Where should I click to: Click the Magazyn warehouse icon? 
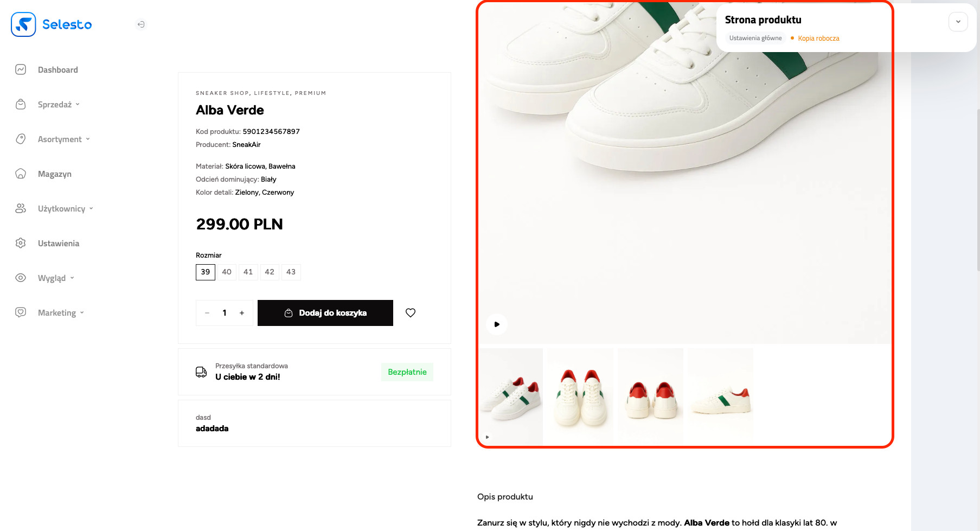click(x=21, y=174)
